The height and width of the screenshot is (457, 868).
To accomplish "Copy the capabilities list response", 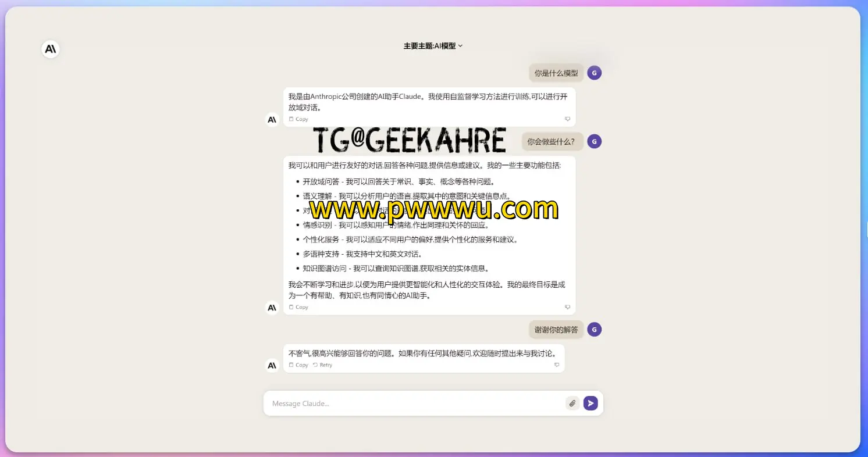I will pyautogui.click(x=298, y=307).
